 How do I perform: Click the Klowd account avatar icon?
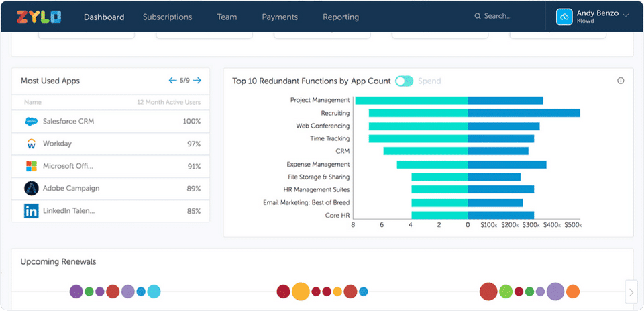[x=564, y=17]
